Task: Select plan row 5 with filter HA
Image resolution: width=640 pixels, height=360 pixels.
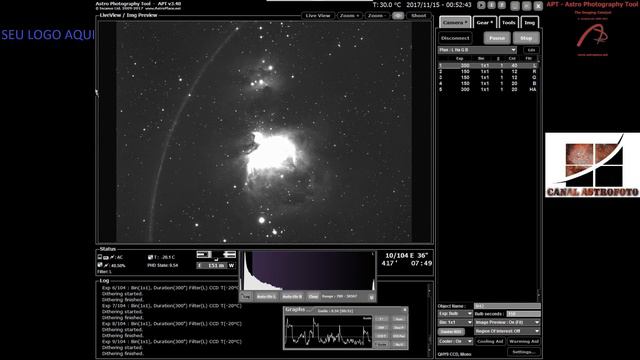Action: pyautogui.click(x=487, y=89)
